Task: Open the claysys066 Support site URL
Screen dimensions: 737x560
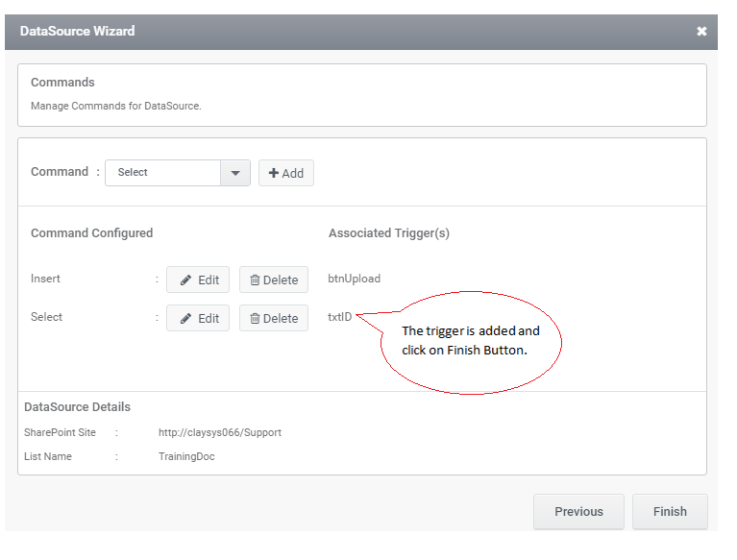Action: (220, 432)
